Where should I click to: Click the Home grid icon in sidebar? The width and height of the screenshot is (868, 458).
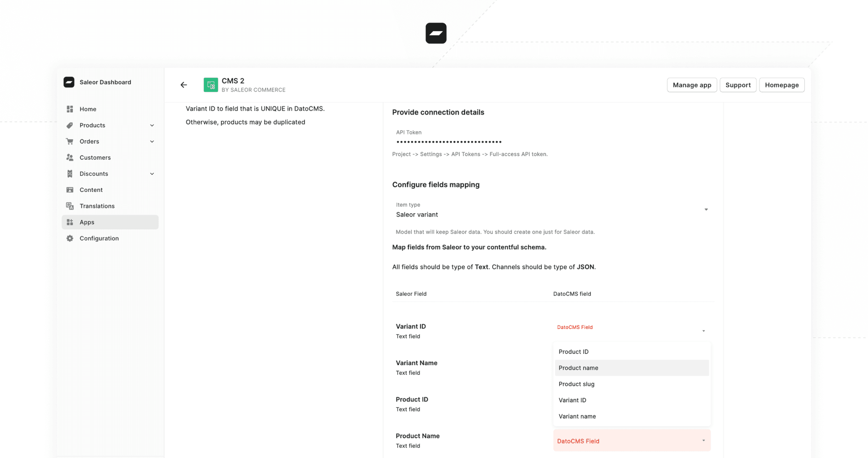pos(70,109)
